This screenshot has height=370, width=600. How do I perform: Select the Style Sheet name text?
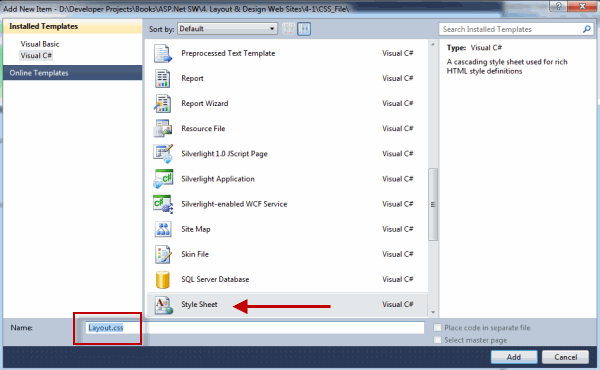pos(199,305)
